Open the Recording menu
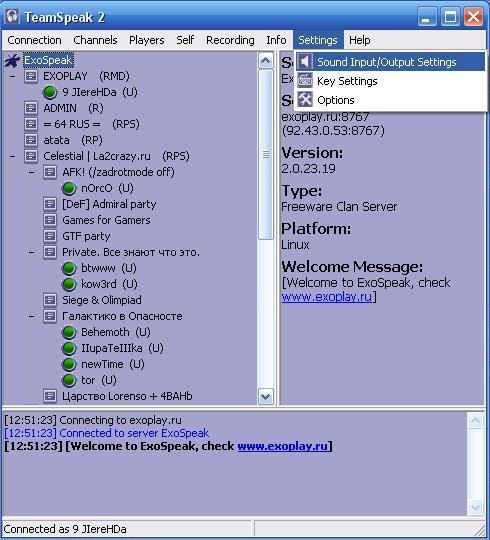The height and width of the screenshot is (540, 490). tap(230, 40)
